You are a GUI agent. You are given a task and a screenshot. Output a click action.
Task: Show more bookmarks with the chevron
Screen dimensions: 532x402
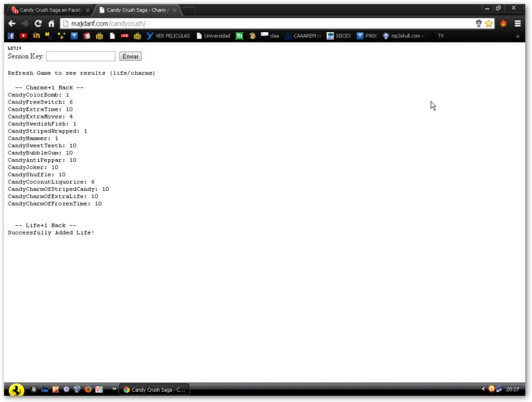pos(518,36)
